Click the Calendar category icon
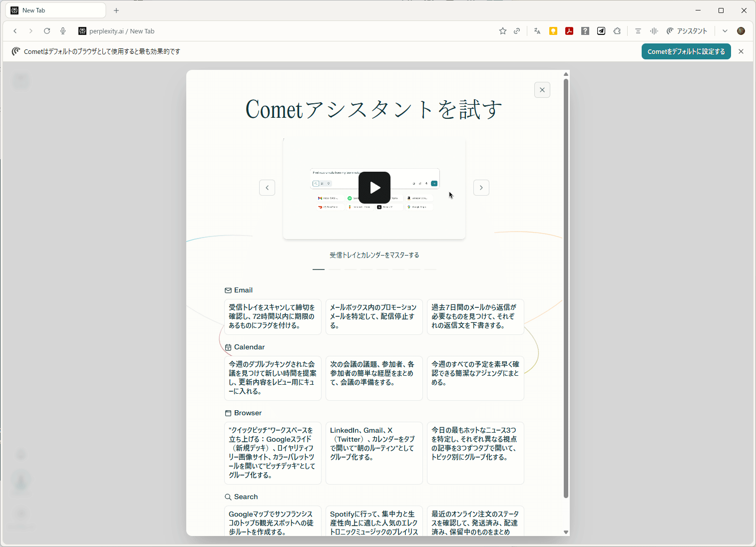This screenshot has height=547, width=756. (x=228, y=347)
